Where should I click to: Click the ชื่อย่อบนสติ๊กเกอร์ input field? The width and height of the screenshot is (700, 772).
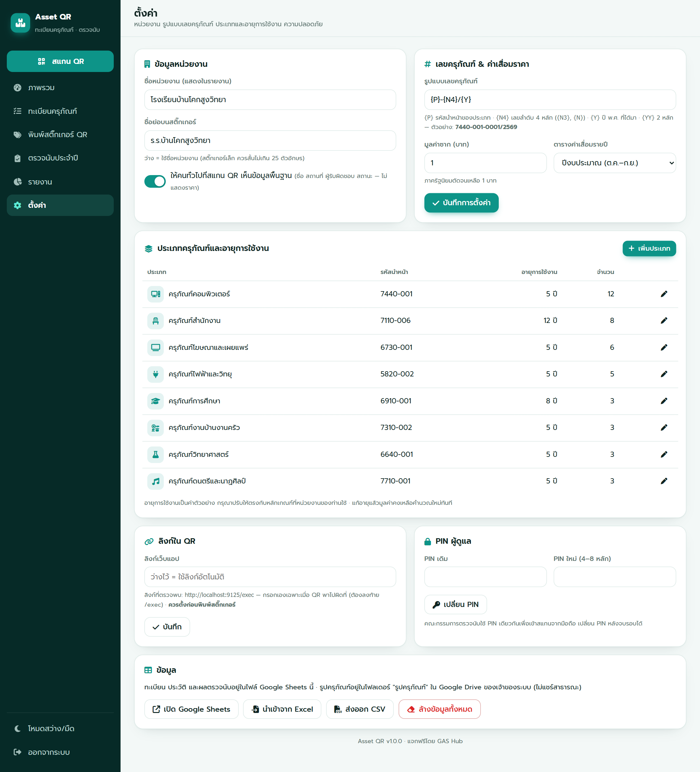tap(270, 140)
